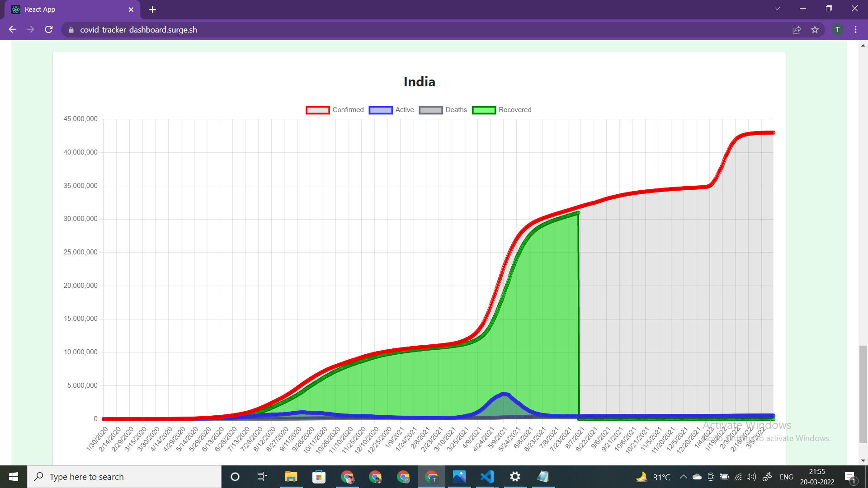This screenshot has width=868, height=488.
Task: Toggle the Confirmed dataset in the legend
Action: [348, 110]
